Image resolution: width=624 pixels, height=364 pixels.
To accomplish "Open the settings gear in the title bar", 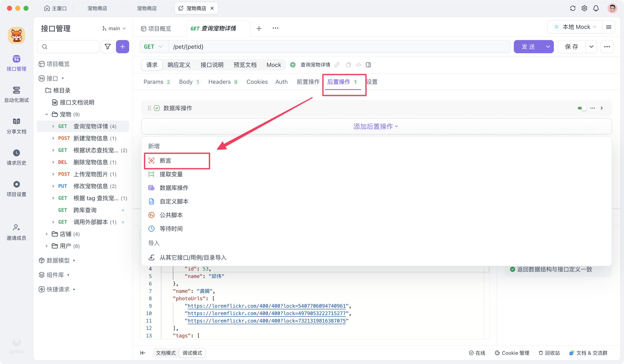I will pyautogui.click(x=584, y=8).
